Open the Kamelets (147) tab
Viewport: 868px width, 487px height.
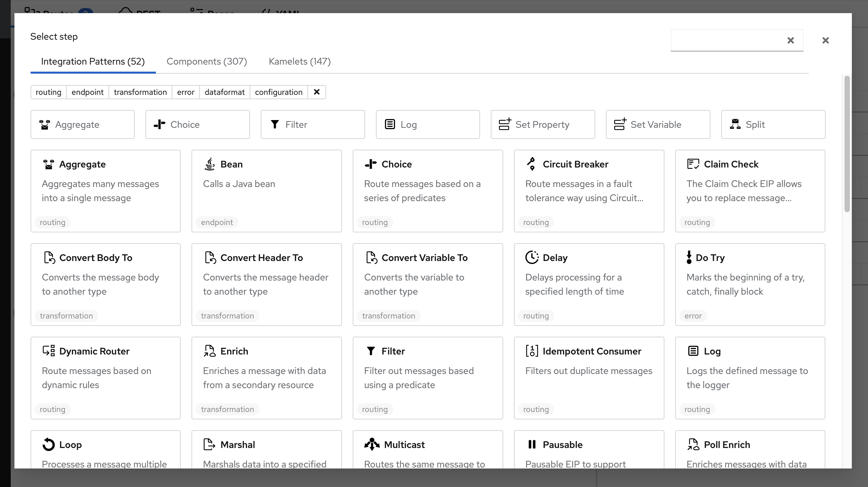(x=300, y=62)
